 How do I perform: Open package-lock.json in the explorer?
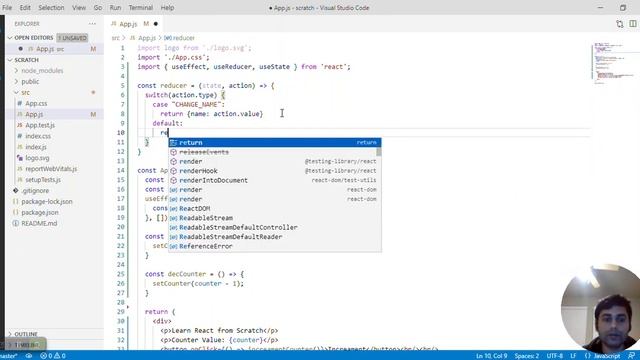[x=47, y=202]
